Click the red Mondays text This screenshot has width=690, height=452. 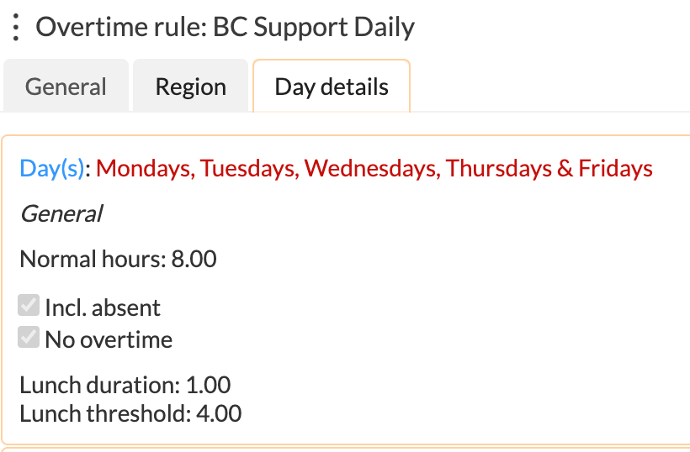[141, 168]
